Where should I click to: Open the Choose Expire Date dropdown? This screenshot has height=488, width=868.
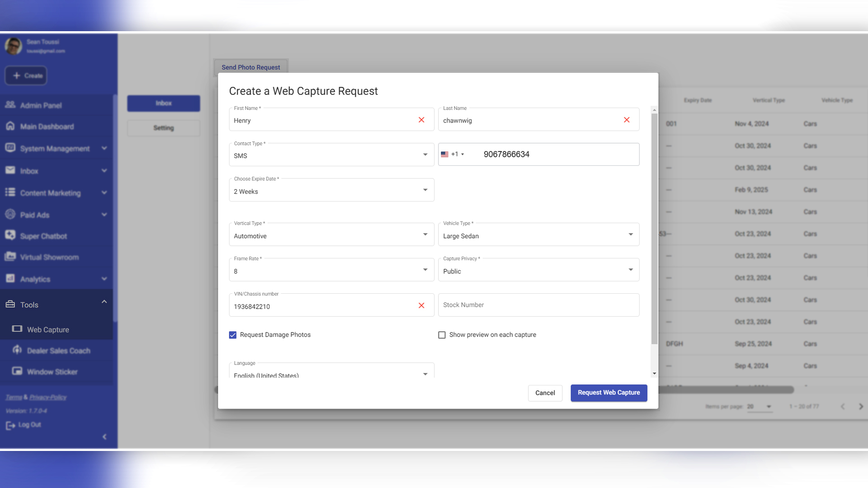pyautogui.click(x=331, y=190)
